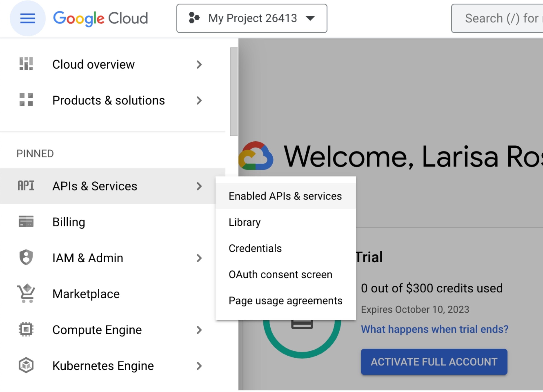
Task: Expand the IAM & Admin chevron
Action: [199, 258]
